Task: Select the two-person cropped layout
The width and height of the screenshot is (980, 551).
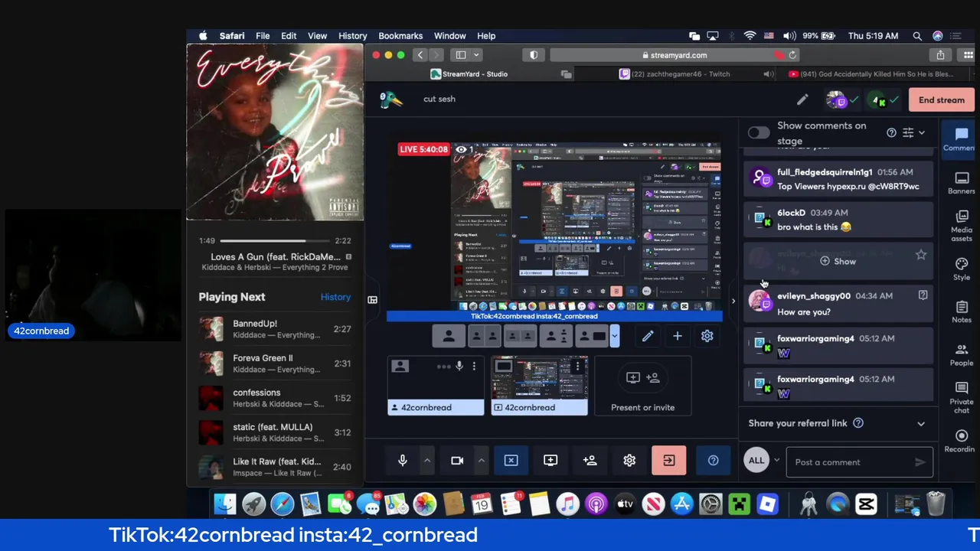Action: click(484, 336)
